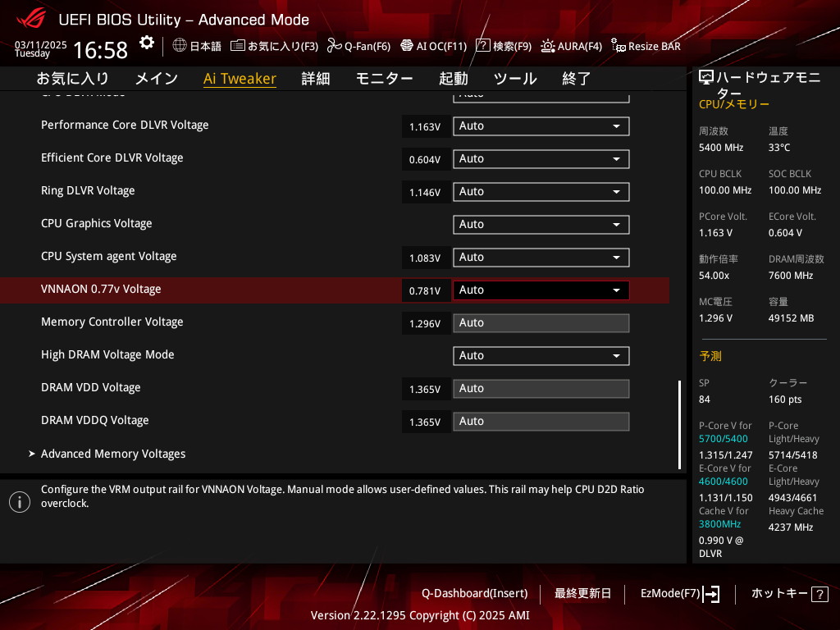Select Efficient Core DLVR Voltage label
Image resolution: width=840 pixels, height=630 pixels.
click(x=112, y=158)
